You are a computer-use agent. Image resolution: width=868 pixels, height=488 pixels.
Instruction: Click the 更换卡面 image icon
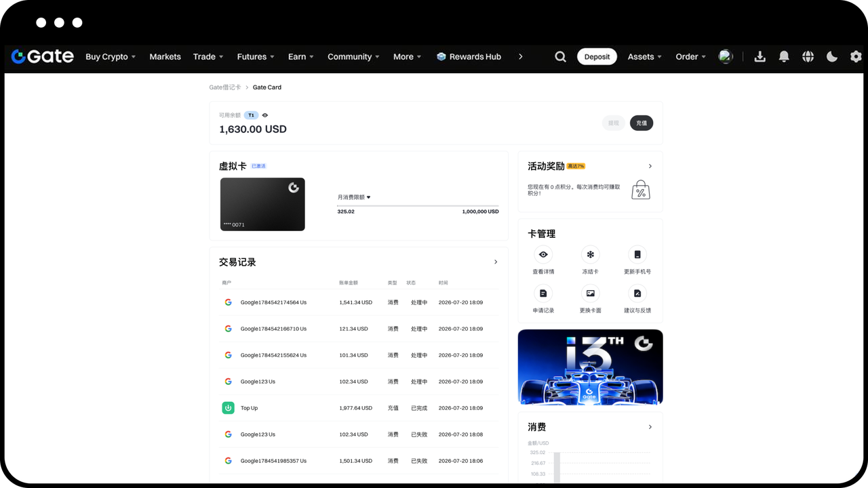coord(591,293)
